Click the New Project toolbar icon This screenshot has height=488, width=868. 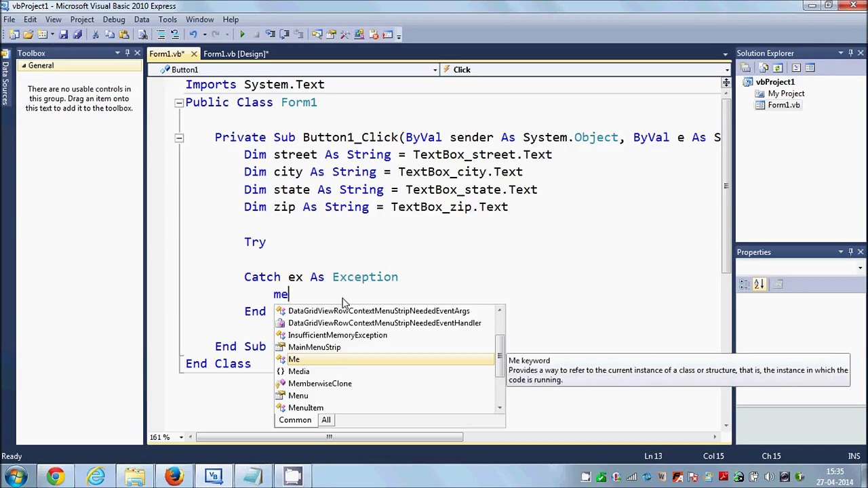click(x=14, y=34)
